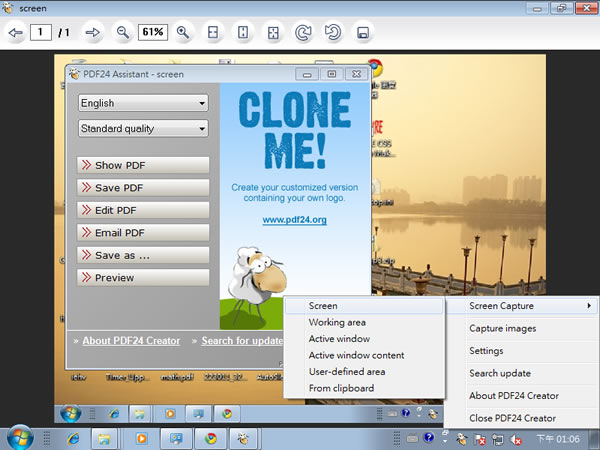
Task: Click the keyboard tray icon
Action: click(x=412, y=438)
